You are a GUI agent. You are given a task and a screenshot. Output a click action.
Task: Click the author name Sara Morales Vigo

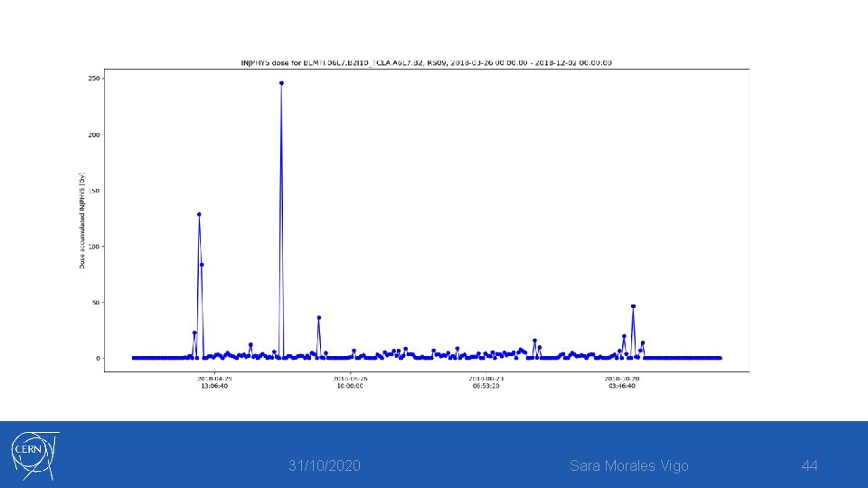tap(629, 466)
